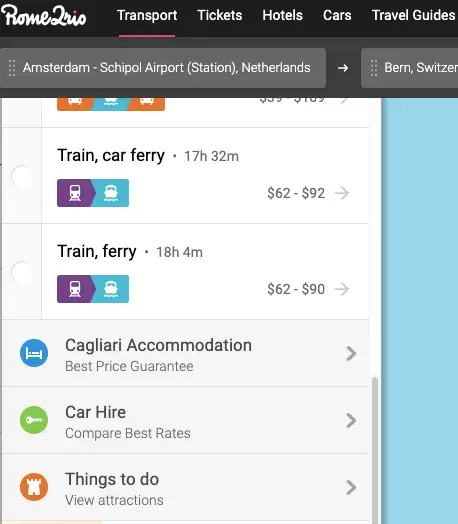Select the radio button for Train, car ferry
The height and width of the screenshot is (524, 458).
(x=22, y=176)
